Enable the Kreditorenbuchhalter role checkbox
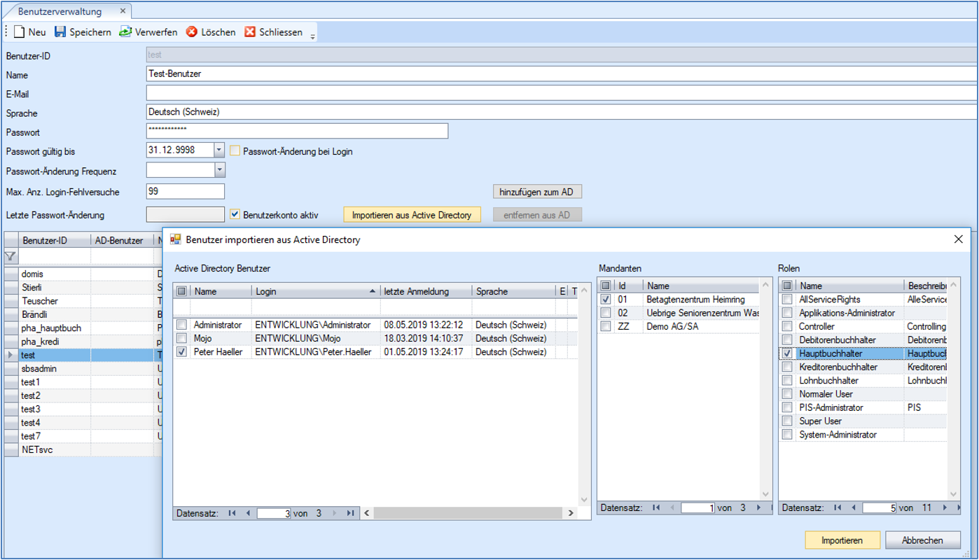The height and width of the screenshot is (560, 979). pos(788,367)
